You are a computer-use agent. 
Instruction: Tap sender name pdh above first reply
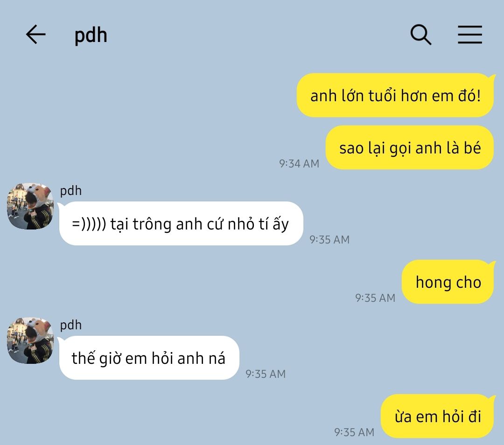(x=71, y=191)
